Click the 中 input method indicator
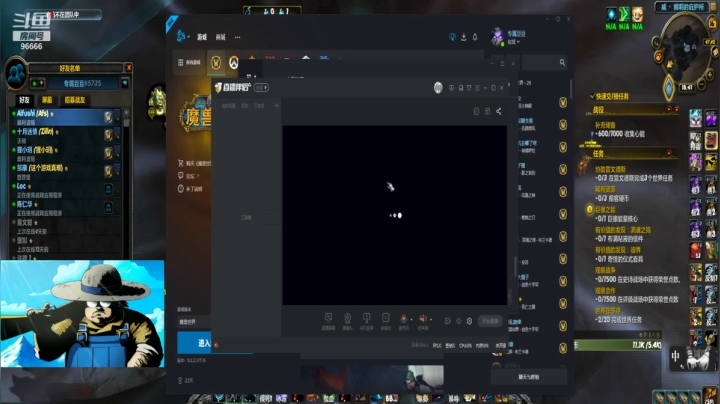 pyautogui.click(x=675, y=356)
